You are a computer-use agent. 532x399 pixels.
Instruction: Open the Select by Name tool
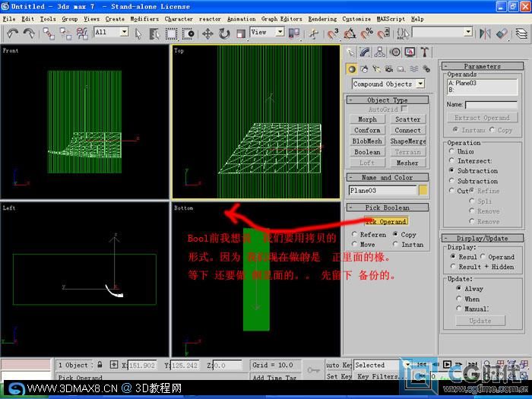[154, 33]
